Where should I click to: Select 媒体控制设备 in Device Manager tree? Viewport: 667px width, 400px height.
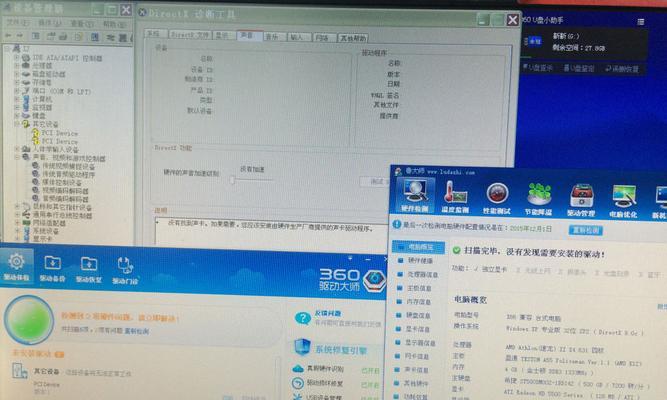point(61,183)
